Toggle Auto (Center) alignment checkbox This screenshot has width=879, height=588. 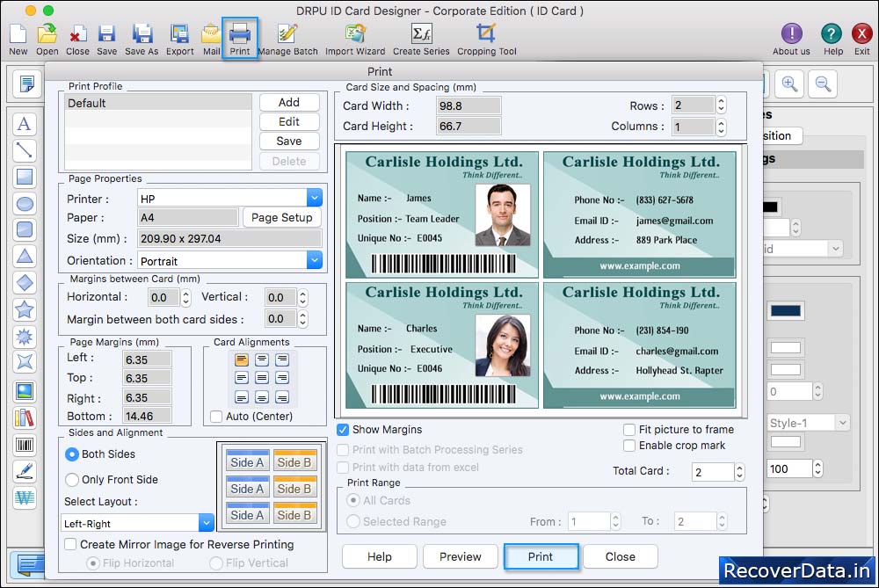(x=216, y=417)
